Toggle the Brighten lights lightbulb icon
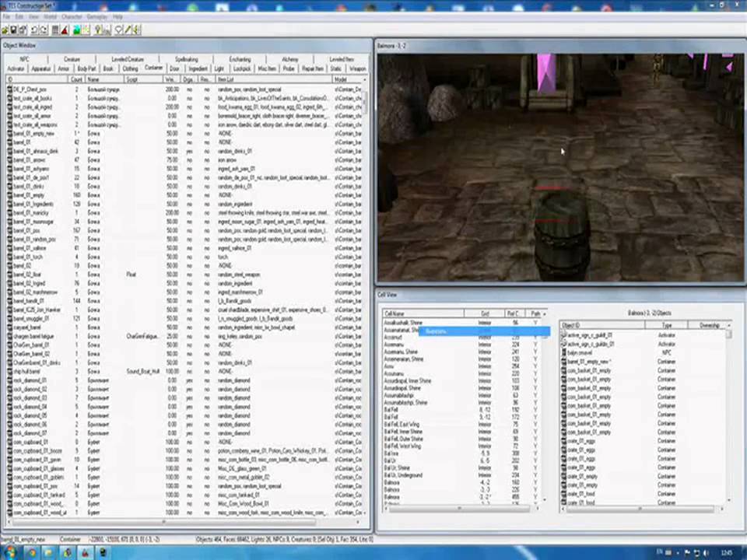747x560 pixels. [98, 30]
